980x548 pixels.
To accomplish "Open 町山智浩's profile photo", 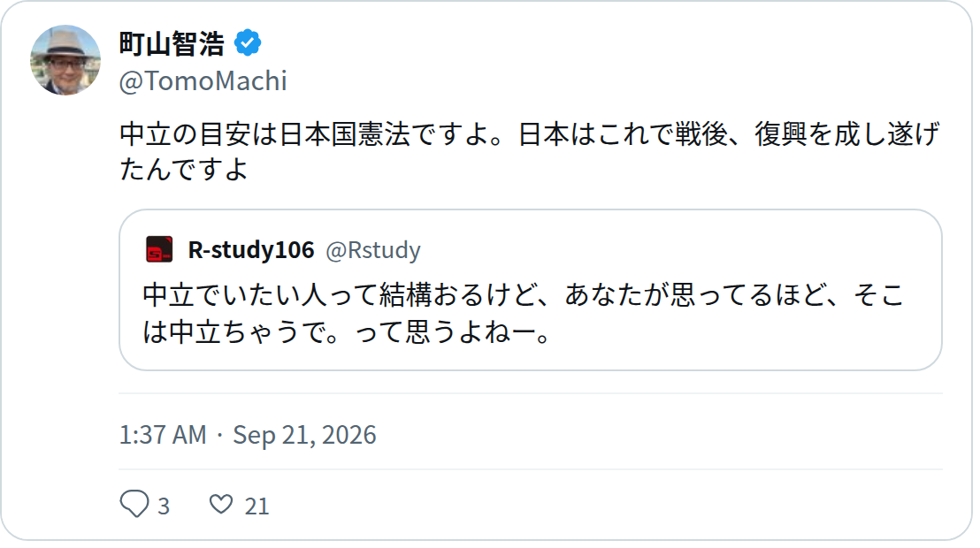I will pos(65,60).
